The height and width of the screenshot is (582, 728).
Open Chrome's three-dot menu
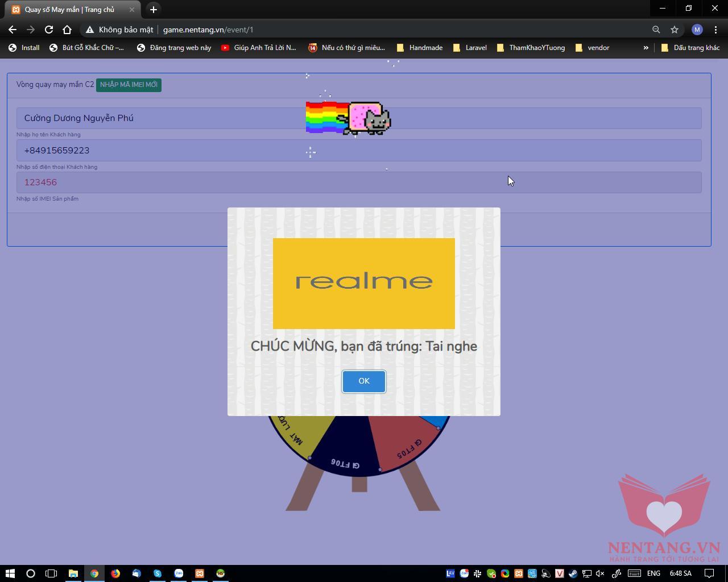coord(715,30)
